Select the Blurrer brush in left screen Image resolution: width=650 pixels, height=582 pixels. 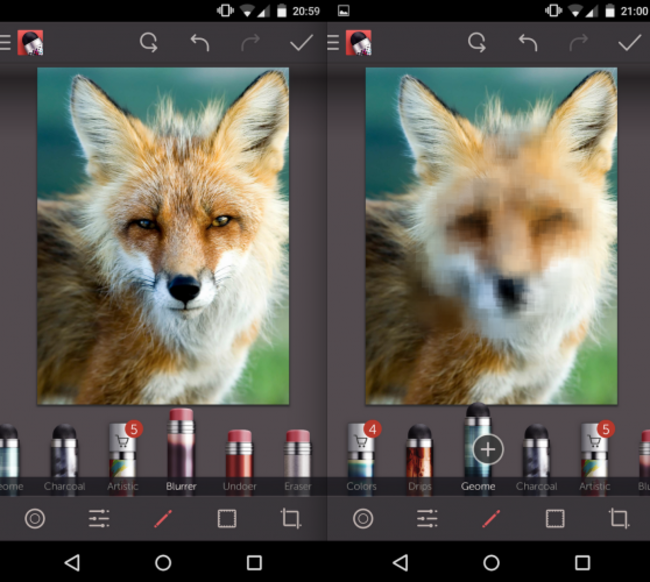[x=181, y=450]
